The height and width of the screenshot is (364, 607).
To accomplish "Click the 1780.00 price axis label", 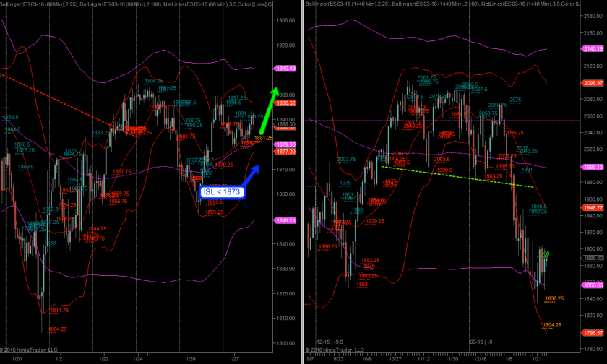I will pyautogui.click(x=594, y=349).
